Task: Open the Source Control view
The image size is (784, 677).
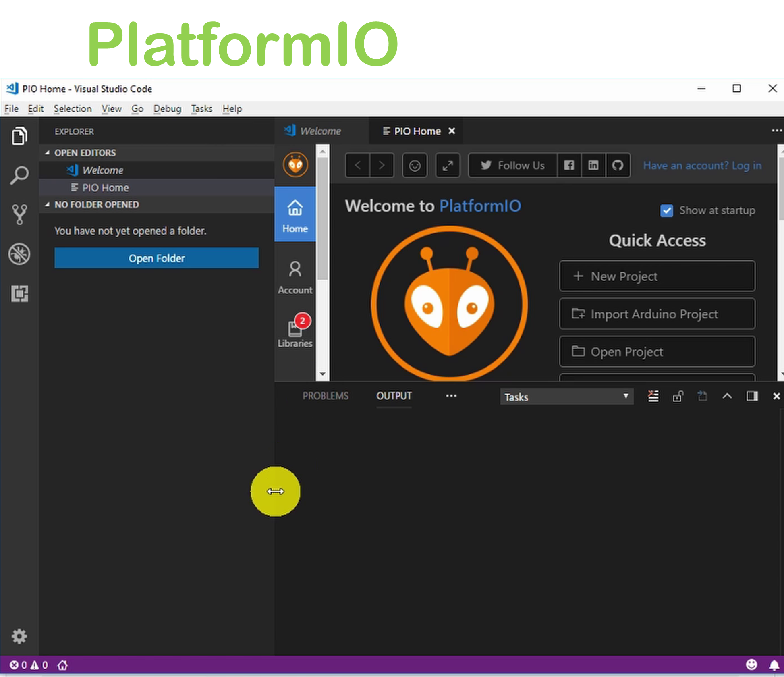Action: [19, 214]
